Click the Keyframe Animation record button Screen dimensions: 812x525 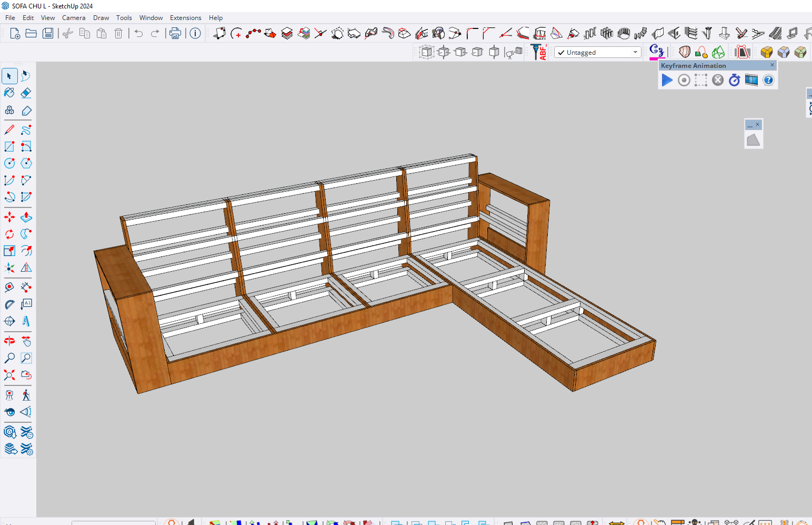click(x=684, y=80)
